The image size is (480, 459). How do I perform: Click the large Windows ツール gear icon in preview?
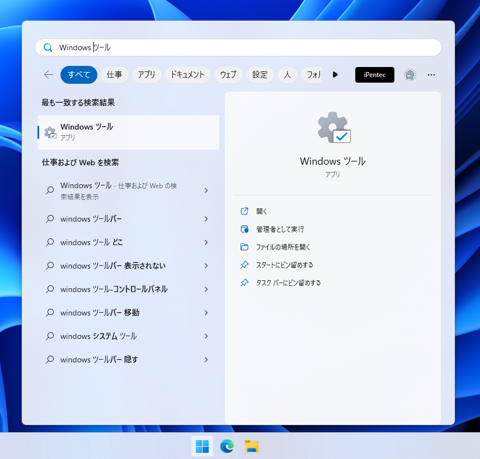click(334, 128)
